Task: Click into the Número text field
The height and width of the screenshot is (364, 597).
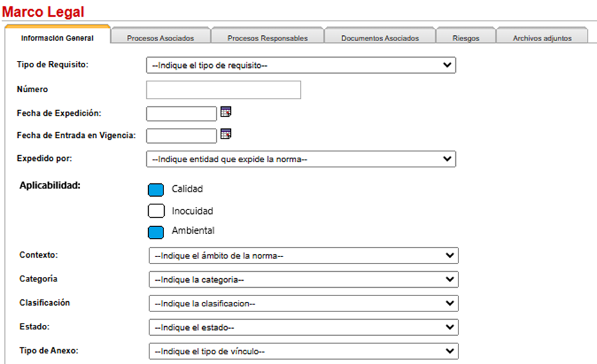Action: (224, 90)
